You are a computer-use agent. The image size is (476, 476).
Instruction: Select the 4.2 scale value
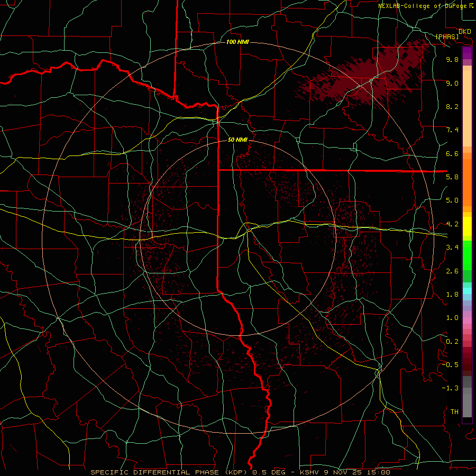pyautogui.click(x=452, y=224)
